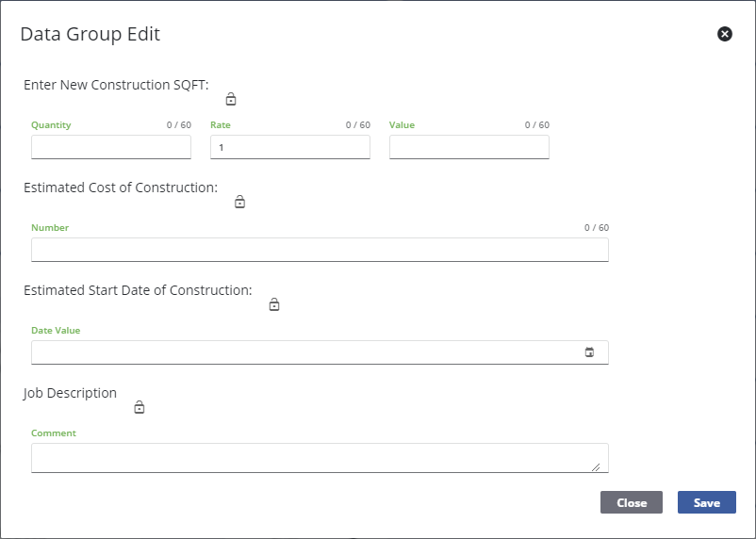Open the calendar date picker
The height and width of the screenshot is (539, 756).
coord(589,352)
